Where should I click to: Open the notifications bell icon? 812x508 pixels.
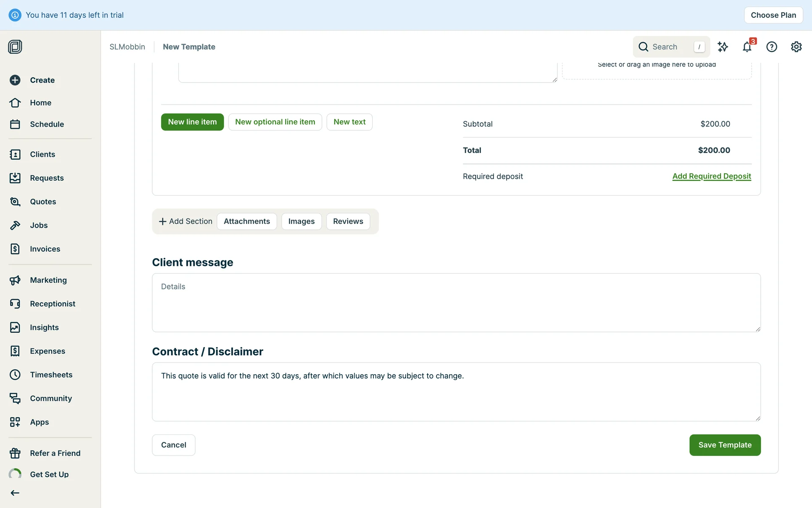[x=747, y=47]
